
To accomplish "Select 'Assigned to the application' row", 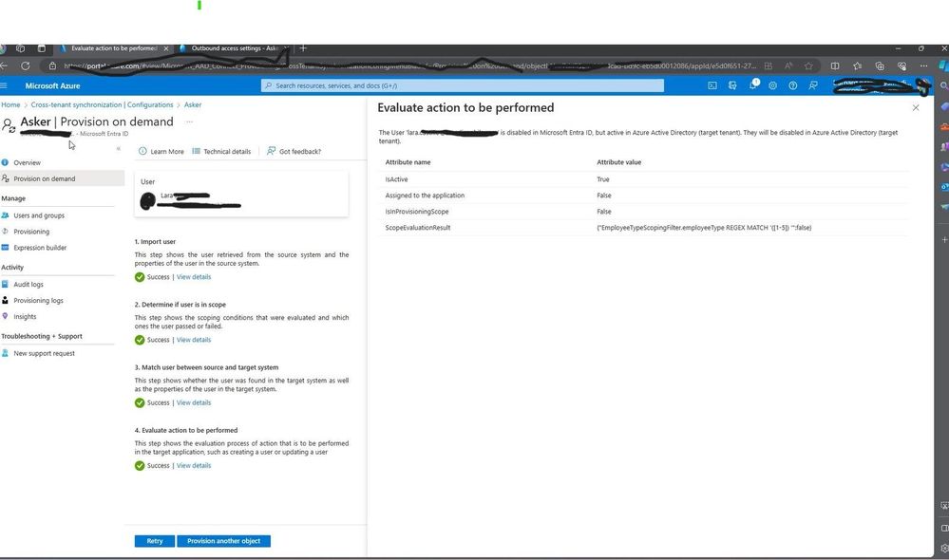I will tap(646, 196).
